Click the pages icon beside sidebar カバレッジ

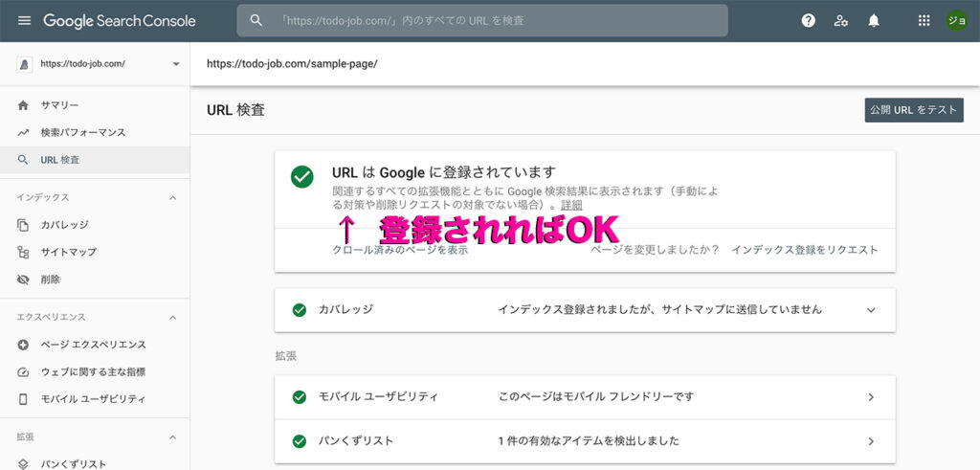coord(23,225)
